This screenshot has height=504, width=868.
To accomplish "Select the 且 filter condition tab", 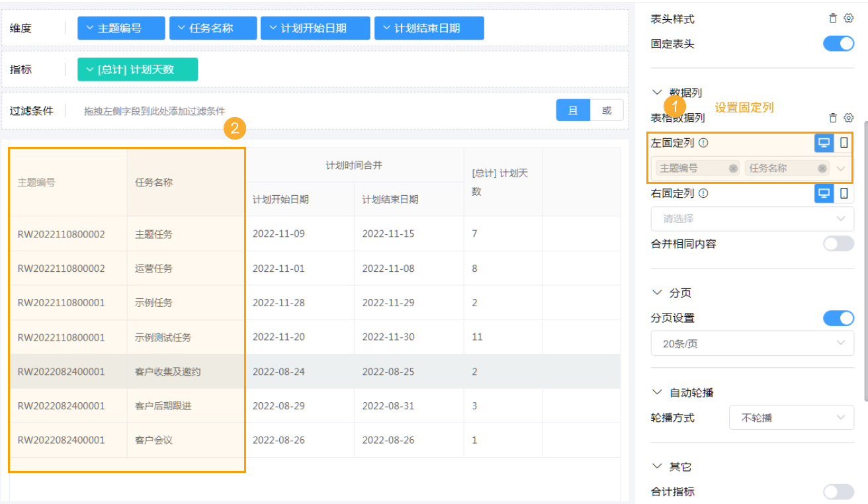I will (574, 110).
